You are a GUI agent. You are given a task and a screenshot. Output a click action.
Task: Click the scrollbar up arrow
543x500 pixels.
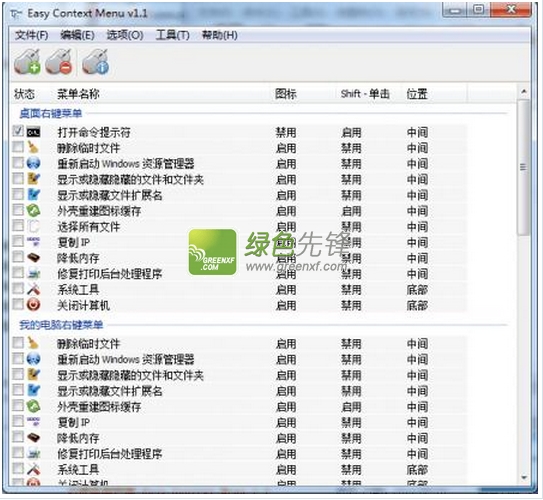click(524, 91)
